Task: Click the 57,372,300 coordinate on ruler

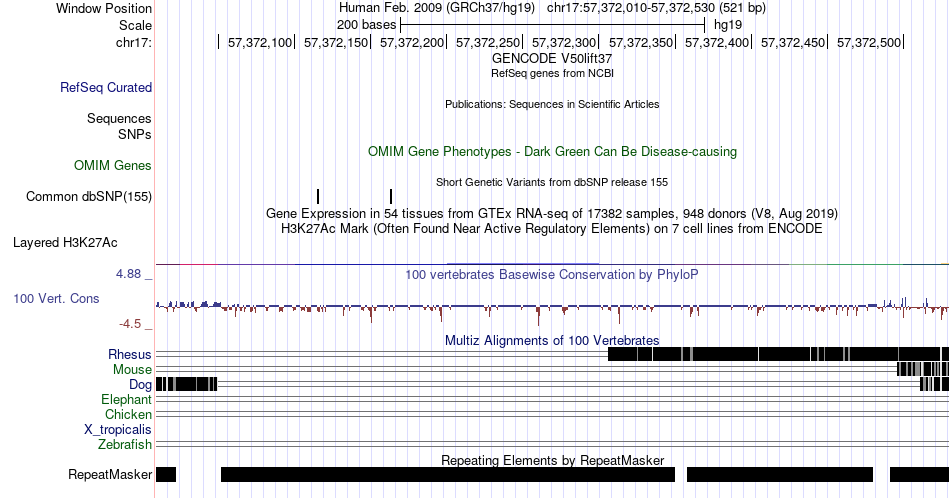Action: coord(564,42)
